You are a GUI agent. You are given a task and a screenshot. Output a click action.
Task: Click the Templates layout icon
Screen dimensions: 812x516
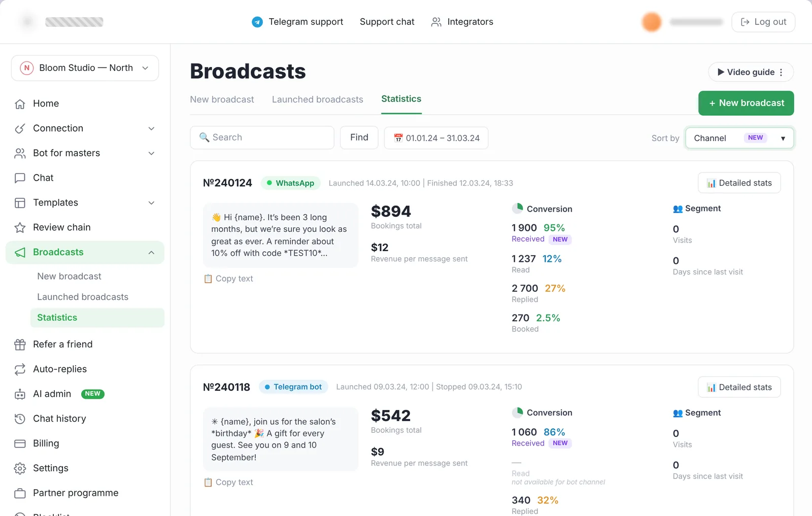click(x=20, y=203)
